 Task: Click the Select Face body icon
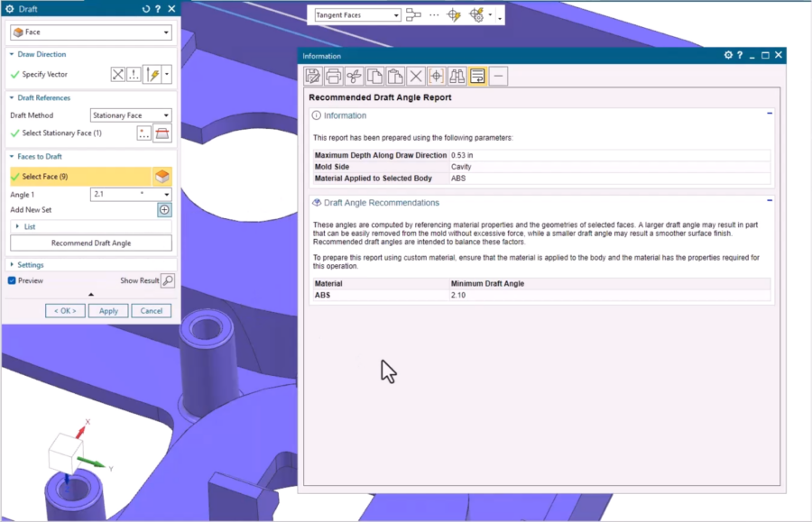pos(162,176)
